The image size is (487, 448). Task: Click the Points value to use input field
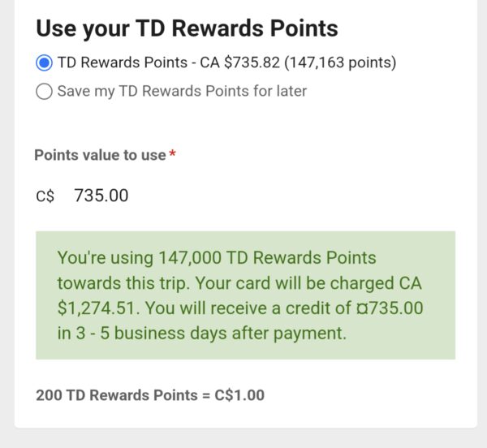point(243,196)
